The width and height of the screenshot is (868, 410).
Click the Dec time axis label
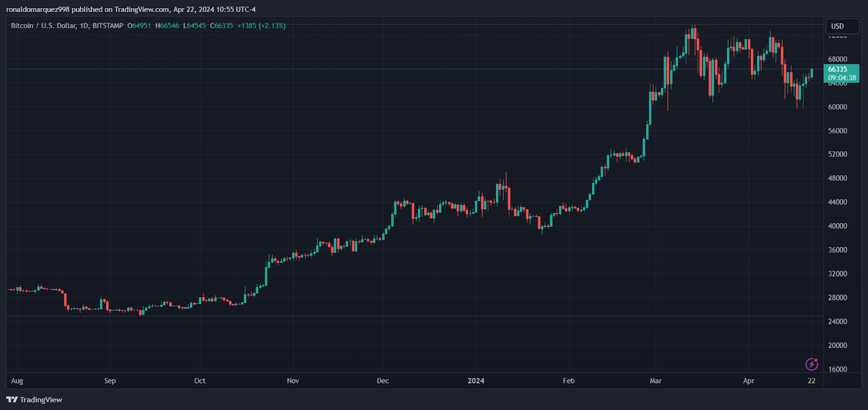(383, 381)
